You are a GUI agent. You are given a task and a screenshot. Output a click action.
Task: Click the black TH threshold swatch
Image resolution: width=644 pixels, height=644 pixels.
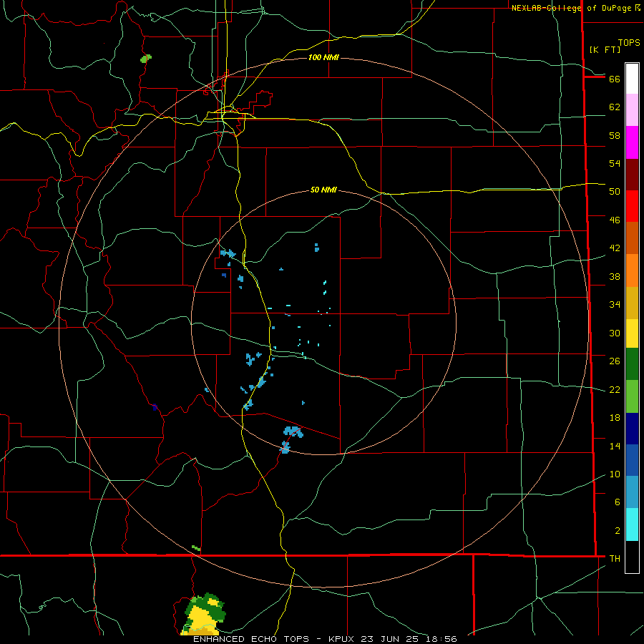(632, 557)
